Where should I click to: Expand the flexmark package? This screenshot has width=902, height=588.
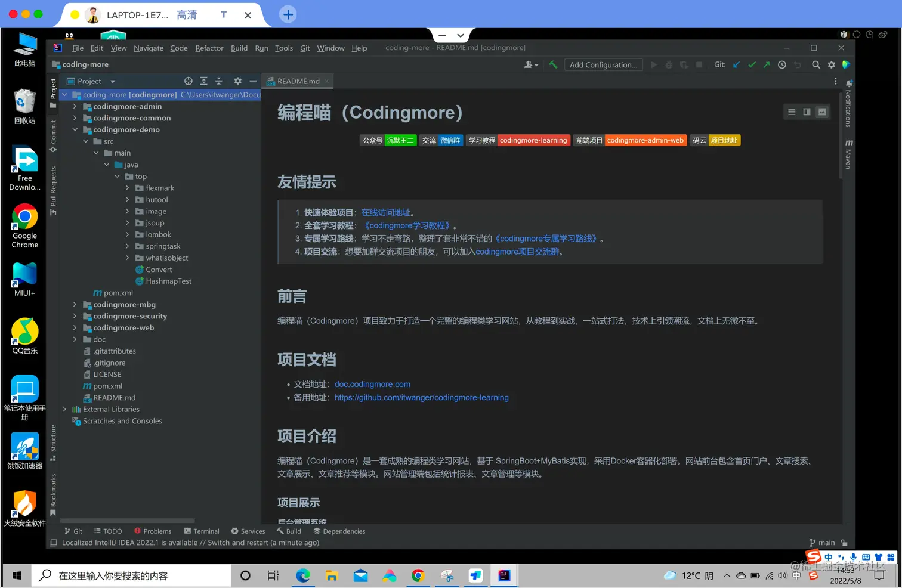point(127,188)
